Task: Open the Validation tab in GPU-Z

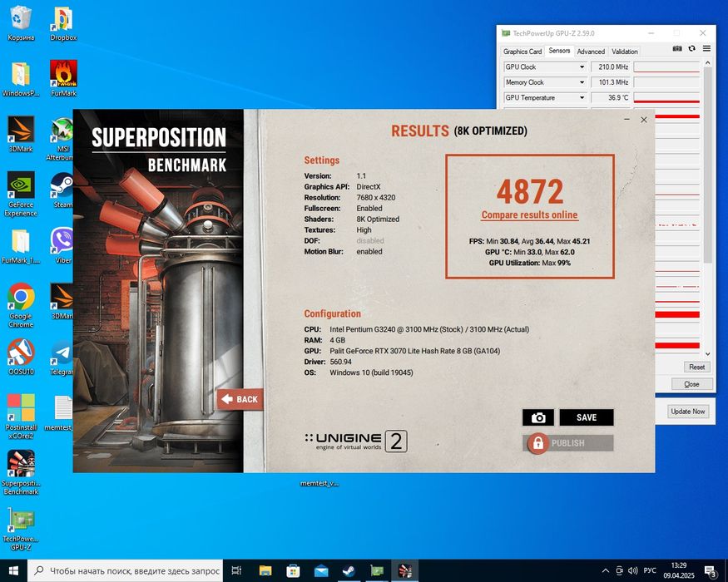Action: (625, 52)
